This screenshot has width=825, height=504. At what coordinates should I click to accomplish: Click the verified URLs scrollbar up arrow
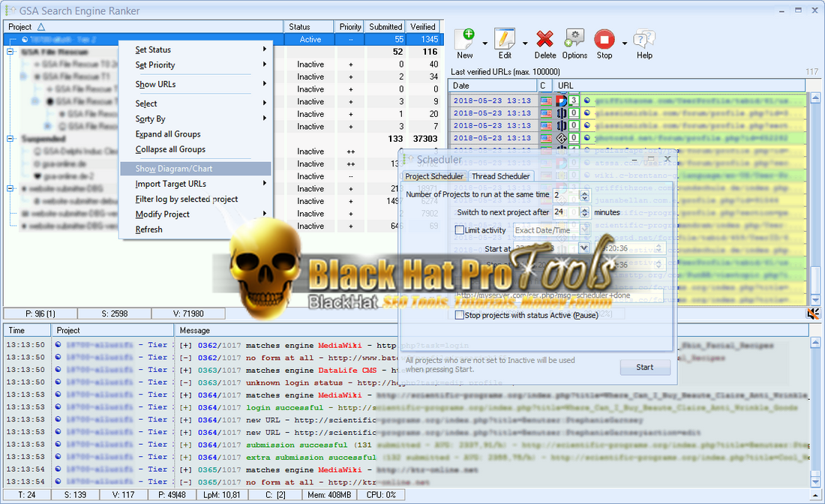pos(815,97)
